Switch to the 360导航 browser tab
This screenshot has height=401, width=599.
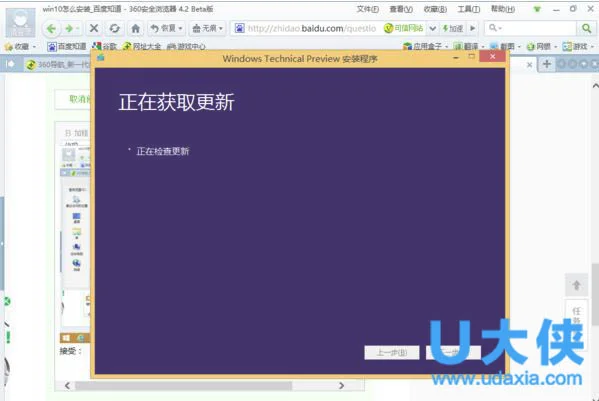click(57, 64)
